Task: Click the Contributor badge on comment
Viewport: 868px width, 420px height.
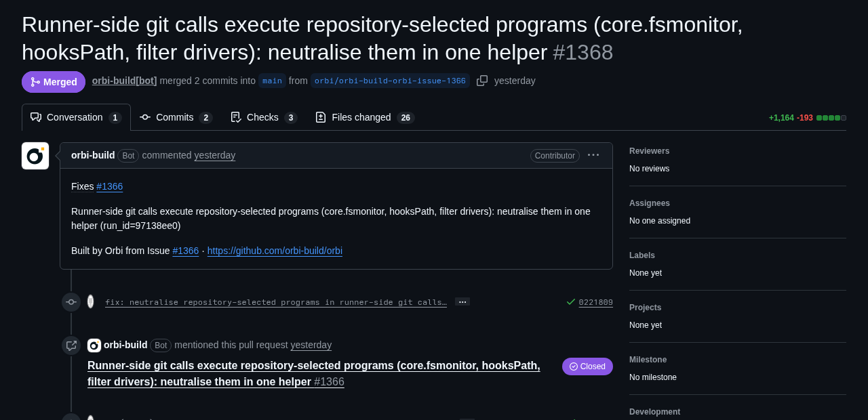Action: tap(555, 155)
